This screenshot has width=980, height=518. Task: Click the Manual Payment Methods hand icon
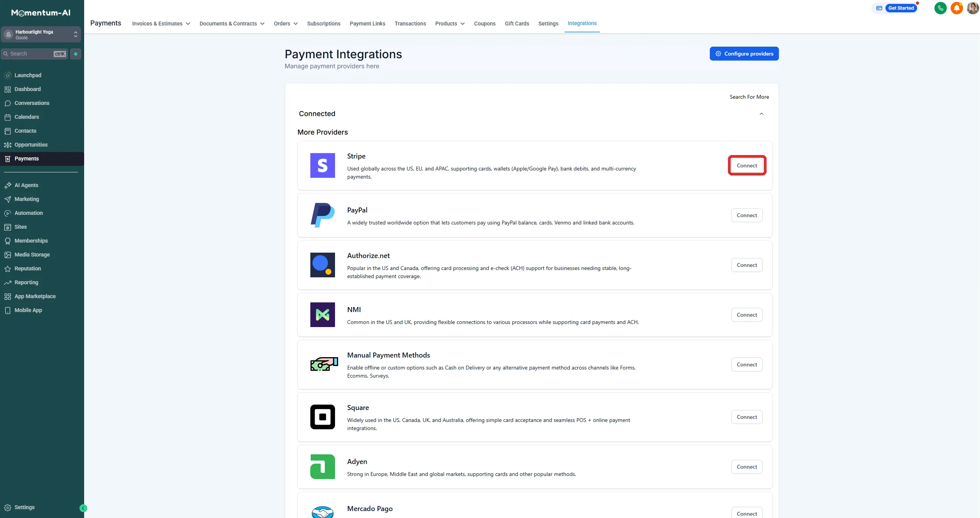pos(324,364)
